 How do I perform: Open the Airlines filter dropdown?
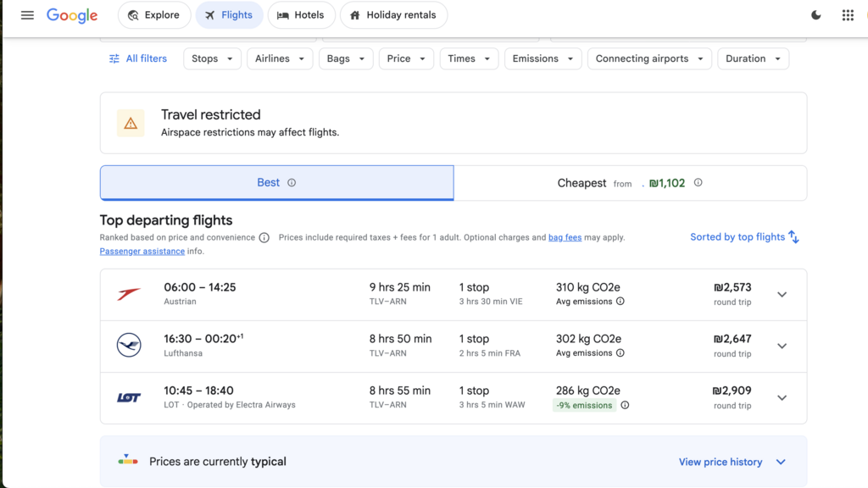click(280, 58)
